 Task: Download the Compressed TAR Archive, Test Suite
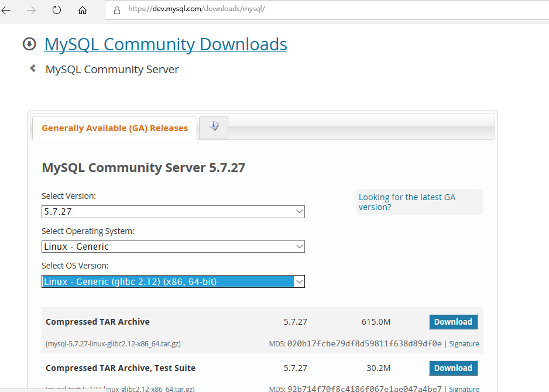[x=453, y=368]
